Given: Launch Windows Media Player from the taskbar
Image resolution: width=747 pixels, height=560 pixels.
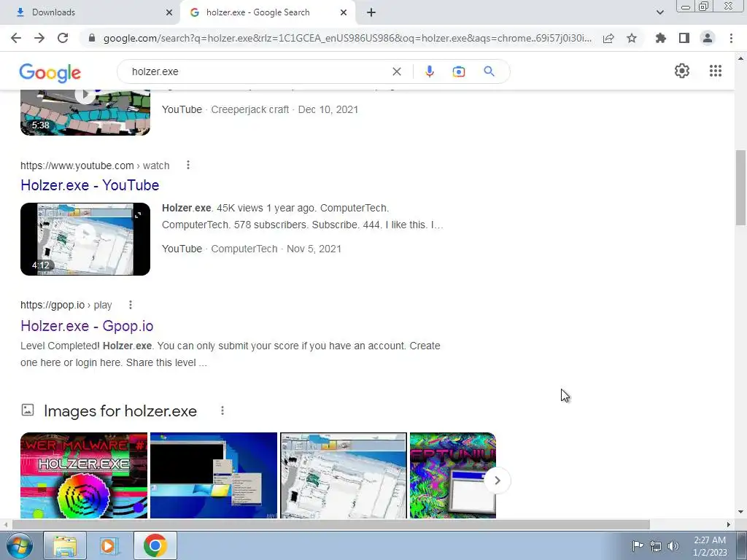Looking at the screenshot, I should [x=109, y=546].
